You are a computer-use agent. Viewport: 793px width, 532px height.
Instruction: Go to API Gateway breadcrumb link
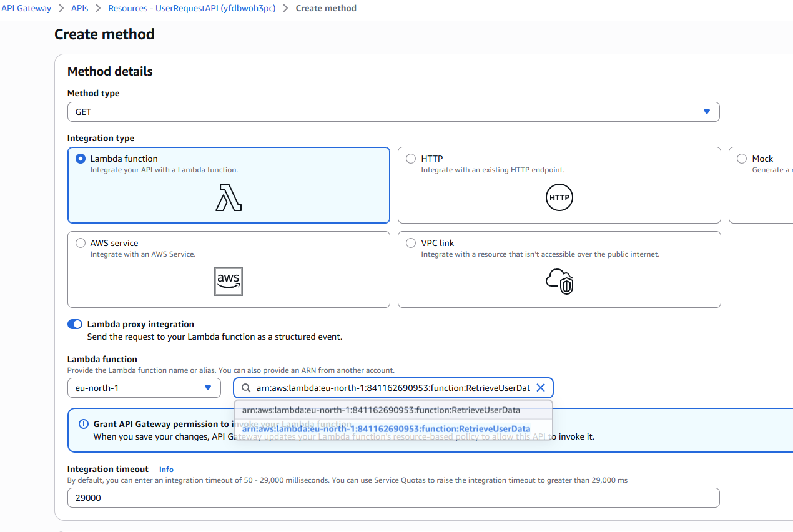click(x=26, y=9)
